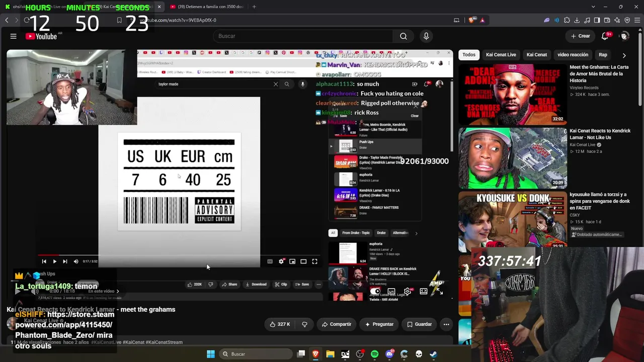Click the 'Preguntar' button
Screen dimensions: 644x362
click(379, 324)
